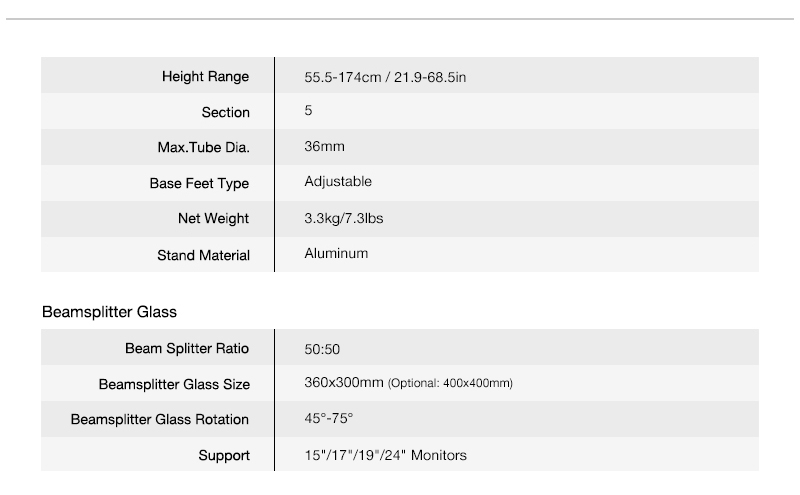Screen dimensions: 800x495
Task: Select the 36mm tube diameter value
Action: (324, 147)
